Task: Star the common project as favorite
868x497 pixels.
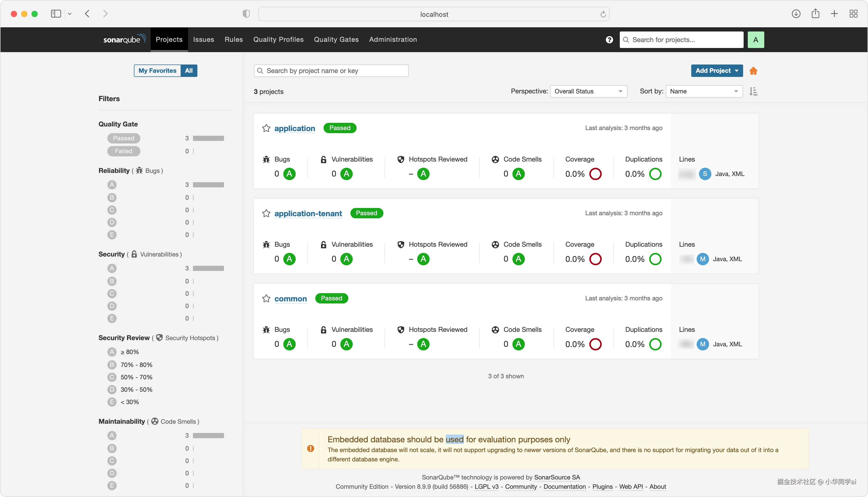Action: pos(266,299)
